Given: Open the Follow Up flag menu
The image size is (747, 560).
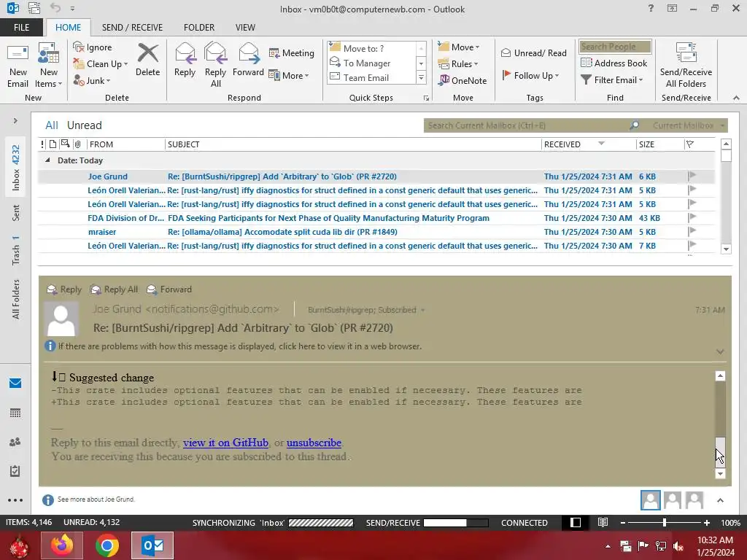Looking at the screenshot, I should pos(530,75).
